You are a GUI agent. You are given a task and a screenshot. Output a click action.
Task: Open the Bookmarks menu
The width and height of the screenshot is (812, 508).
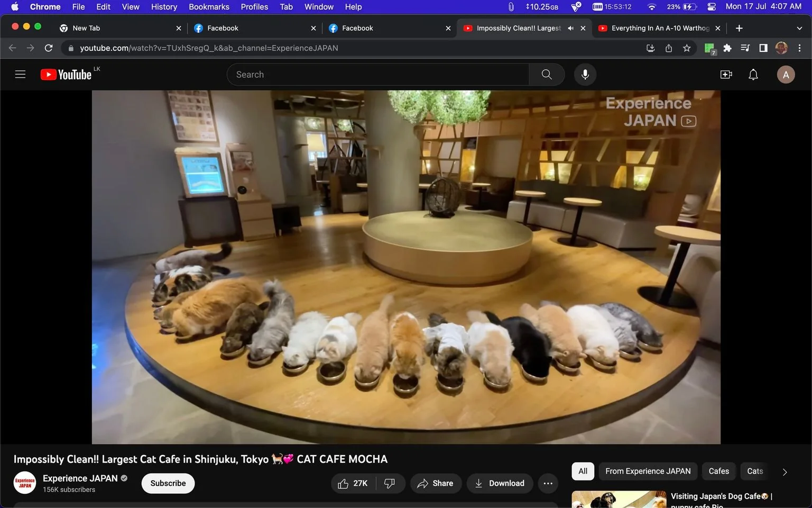pos(209,7)
